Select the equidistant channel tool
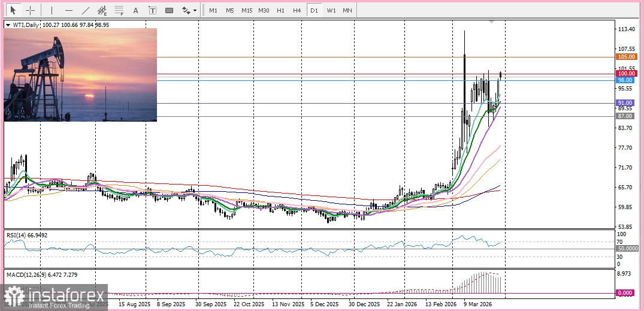 click(102, 10)
